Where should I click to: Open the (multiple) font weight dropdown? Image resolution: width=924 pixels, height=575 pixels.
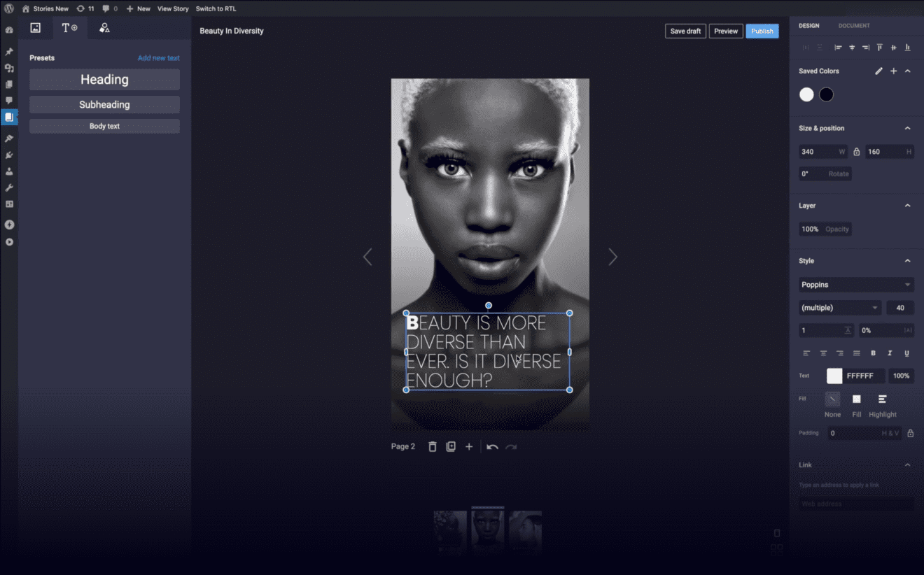[840, 308]
